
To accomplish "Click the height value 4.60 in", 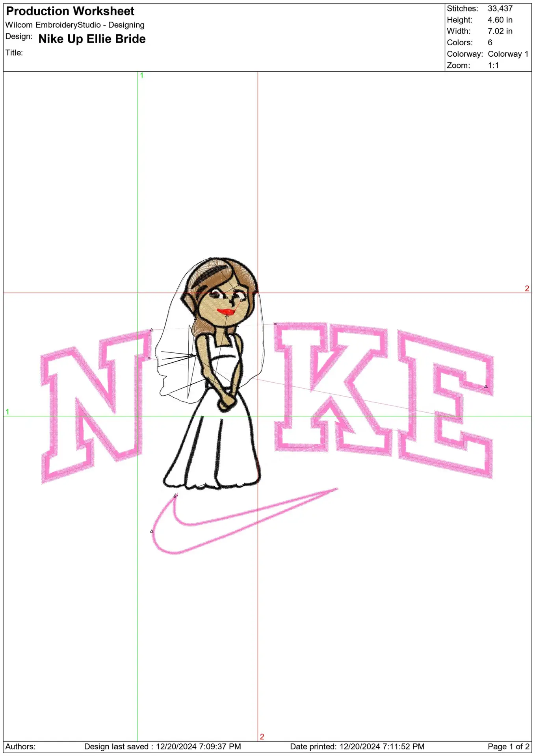I will point(500,20).
